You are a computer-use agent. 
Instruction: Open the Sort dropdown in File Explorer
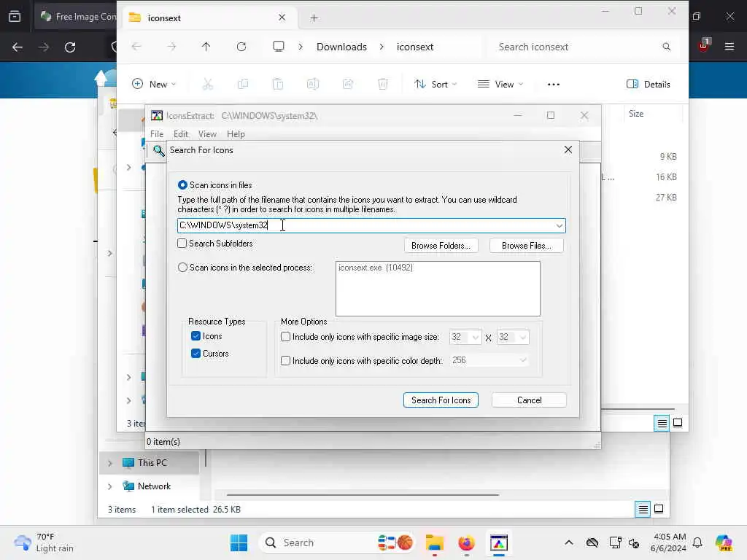[x=435, y=85]
